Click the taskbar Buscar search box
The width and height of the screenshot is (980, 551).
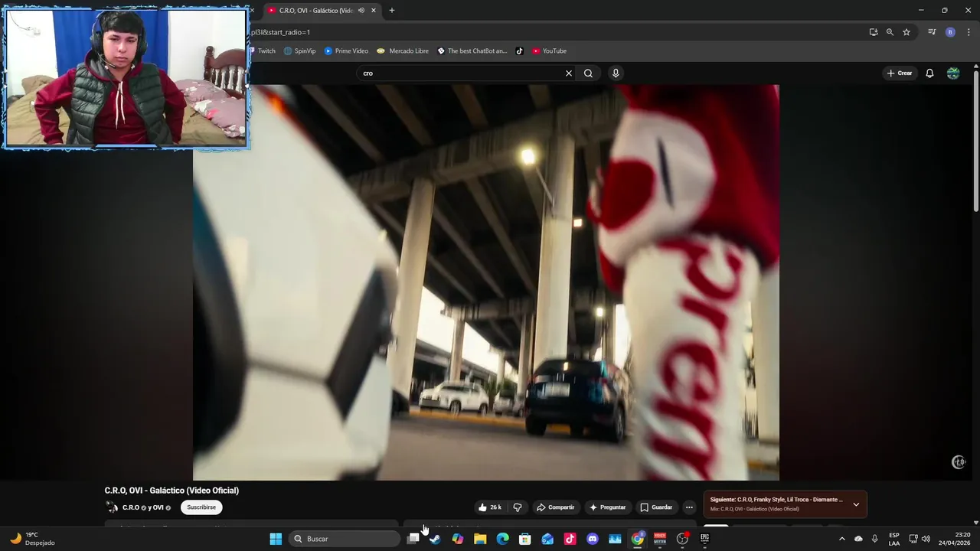345,539
